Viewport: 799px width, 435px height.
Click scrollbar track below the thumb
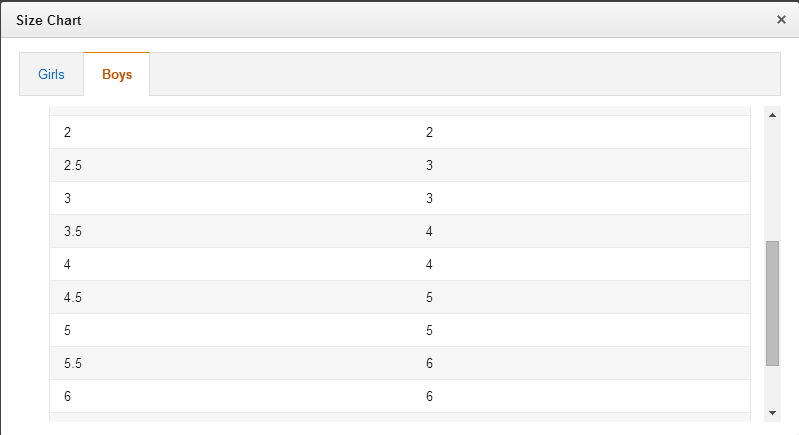[773, 385]
